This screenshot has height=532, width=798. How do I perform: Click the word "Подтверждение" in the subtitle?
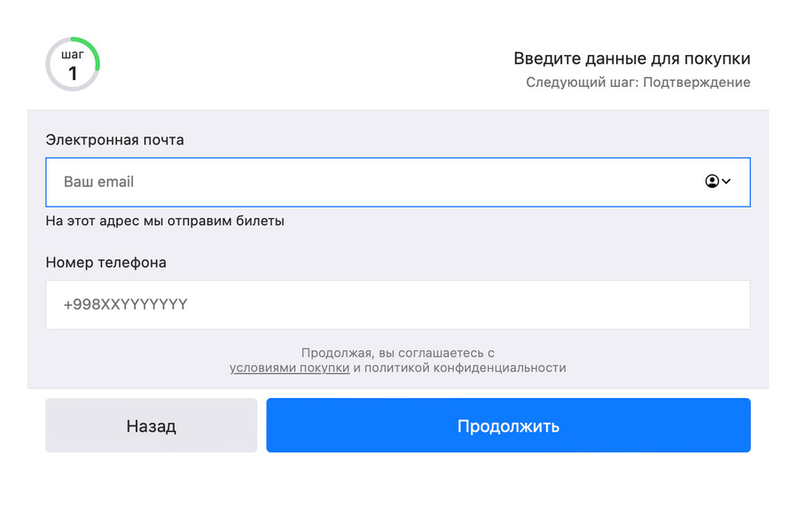coord(697,82)
